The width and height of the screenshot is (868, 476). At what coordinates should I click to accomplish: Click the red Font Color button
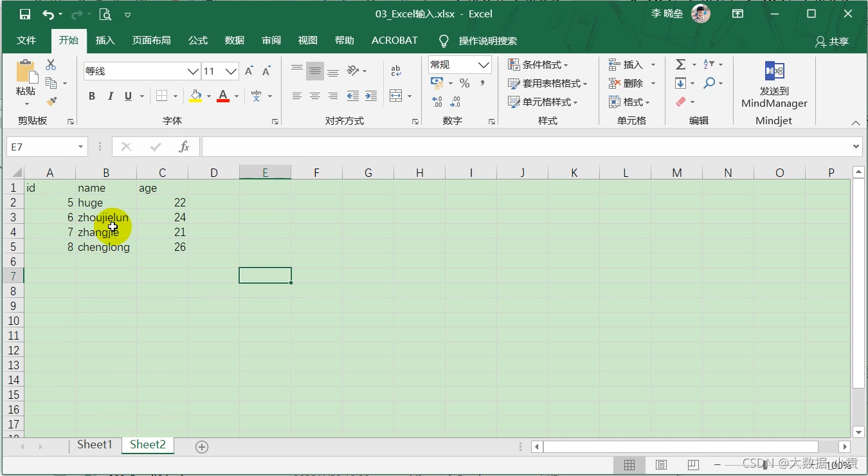point(223,96)
